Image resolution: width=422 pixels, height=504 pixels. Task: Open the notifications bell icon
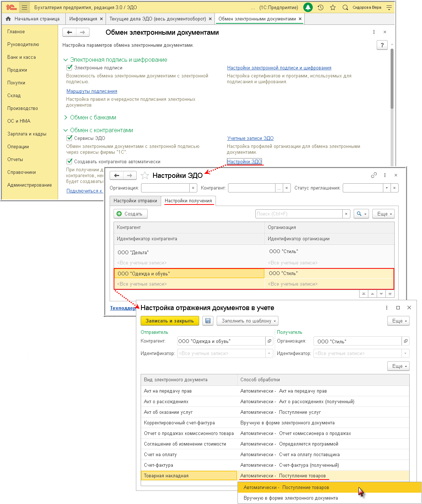(x=308, y=7)
